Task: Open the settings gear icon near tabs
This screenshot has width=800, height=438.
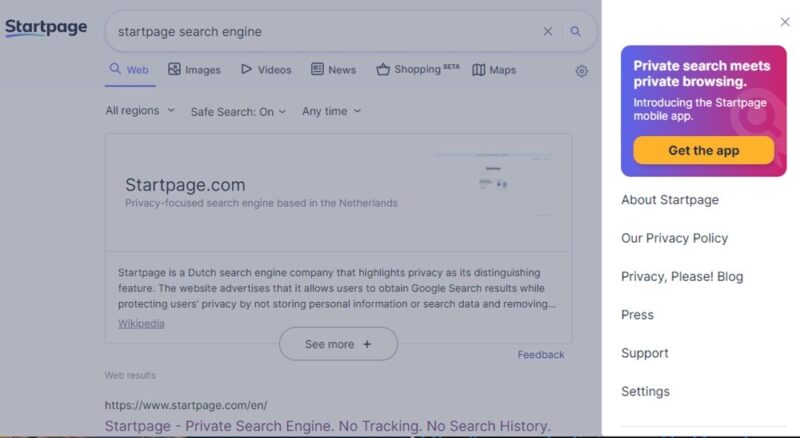Action: [582, 71]
